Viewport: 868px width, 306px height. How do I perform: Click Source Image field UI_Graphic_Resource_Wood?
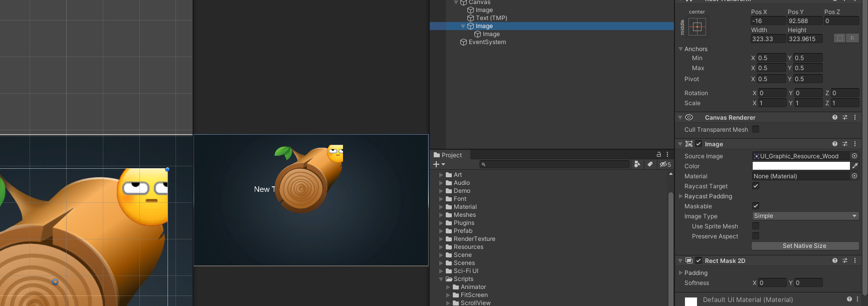click(x=801, y=156)
